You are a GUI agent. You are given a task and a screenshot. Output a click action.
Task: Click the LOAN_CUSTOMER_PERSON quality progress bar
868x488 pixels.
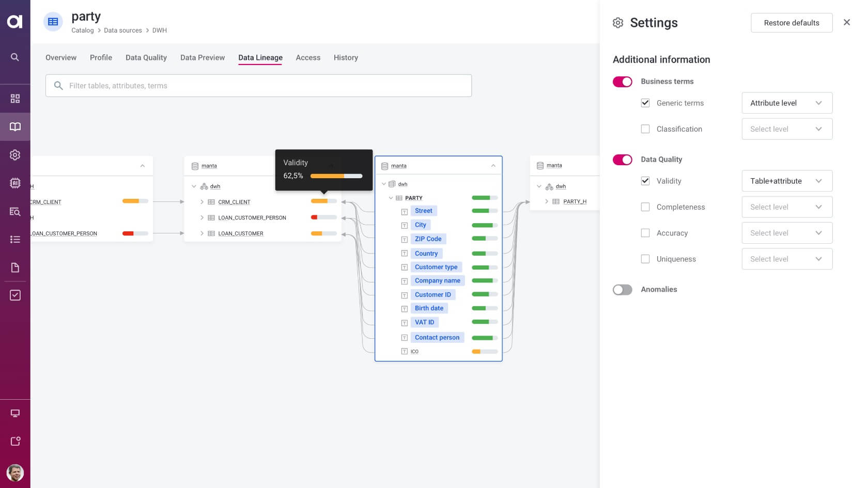point(323,217)
